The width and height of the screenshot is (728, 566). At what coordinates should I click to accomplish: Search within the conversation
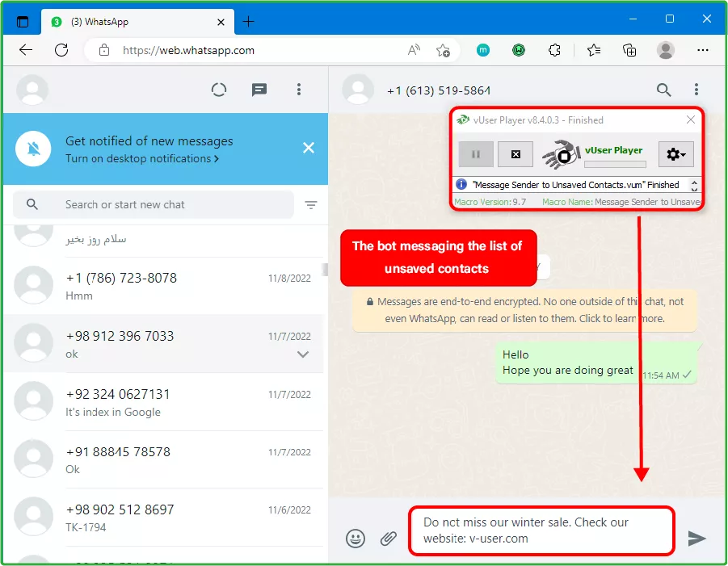664,90
